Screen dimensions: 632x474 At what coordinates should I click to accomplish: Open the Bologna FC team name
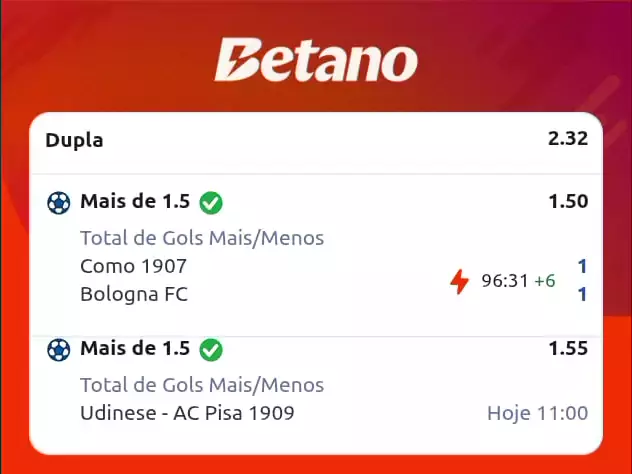pyautogui.click(x=133, y=294)
